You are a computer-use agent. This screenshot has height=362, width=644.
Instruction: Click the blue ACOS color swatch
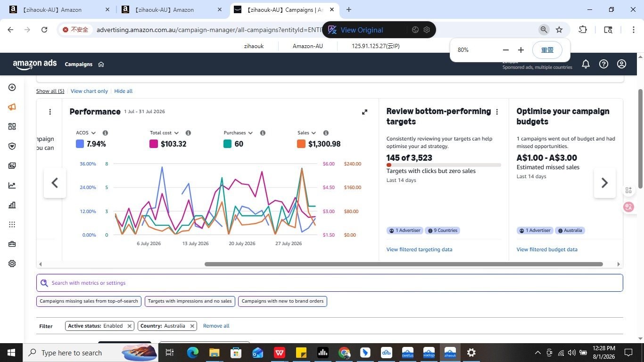80,144
